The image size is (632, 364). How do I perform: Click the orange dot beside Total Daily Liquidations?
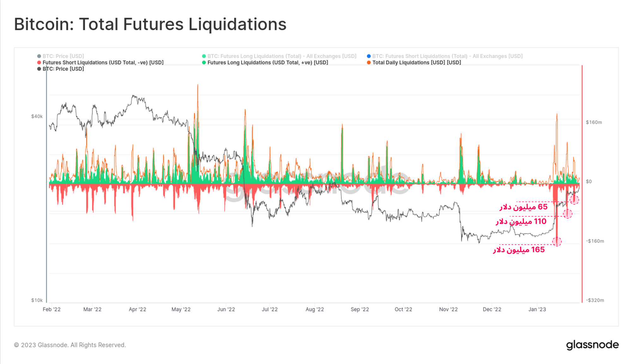point(369,63)
